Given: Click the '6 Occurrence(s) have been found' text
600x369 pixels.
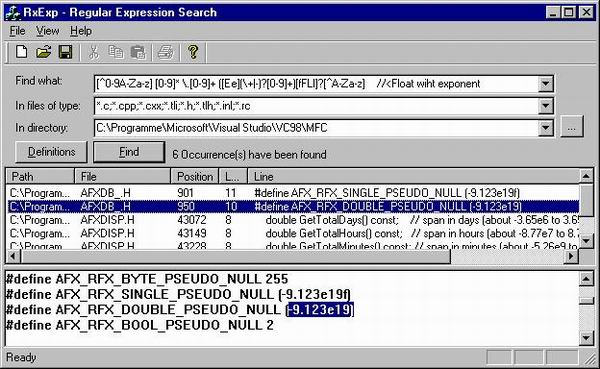Looking at the screenshot, I should coord(249,155).
